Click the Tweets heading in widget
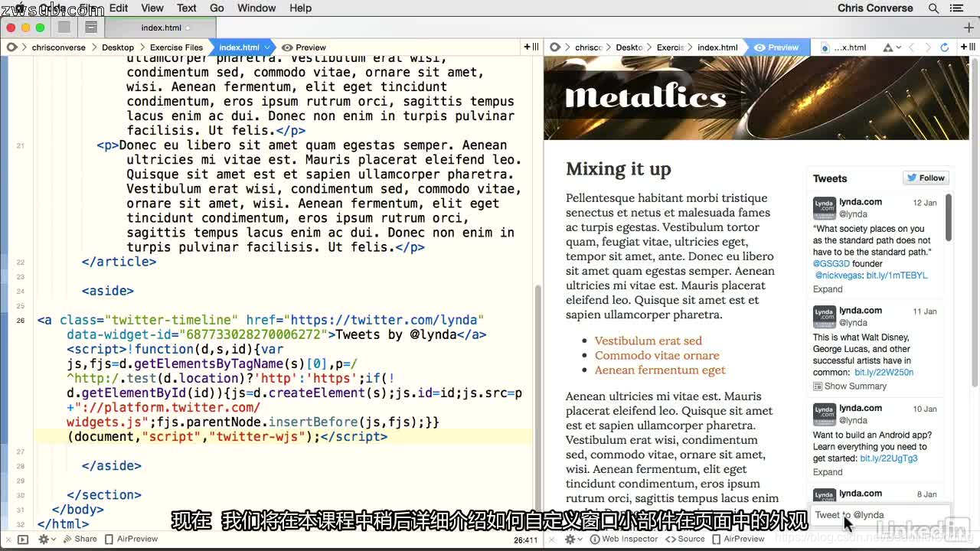The image size is (980, 551). coord(830,178)
